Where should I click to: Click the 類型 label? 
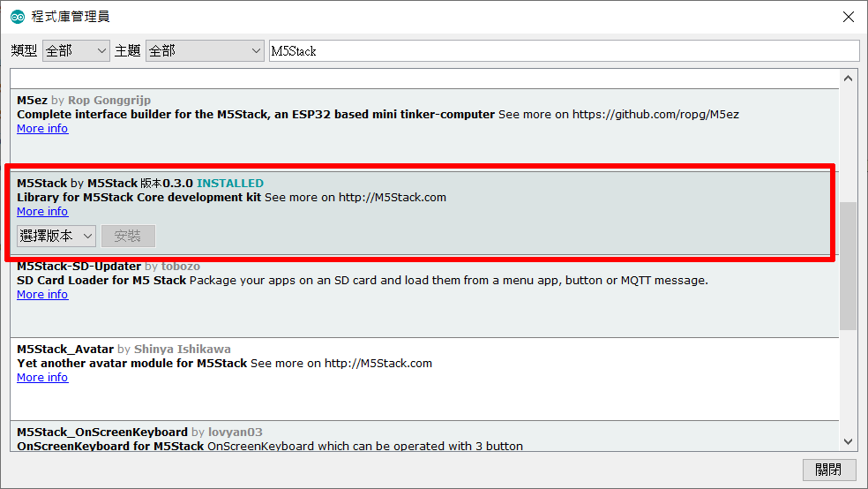(24, 51)
